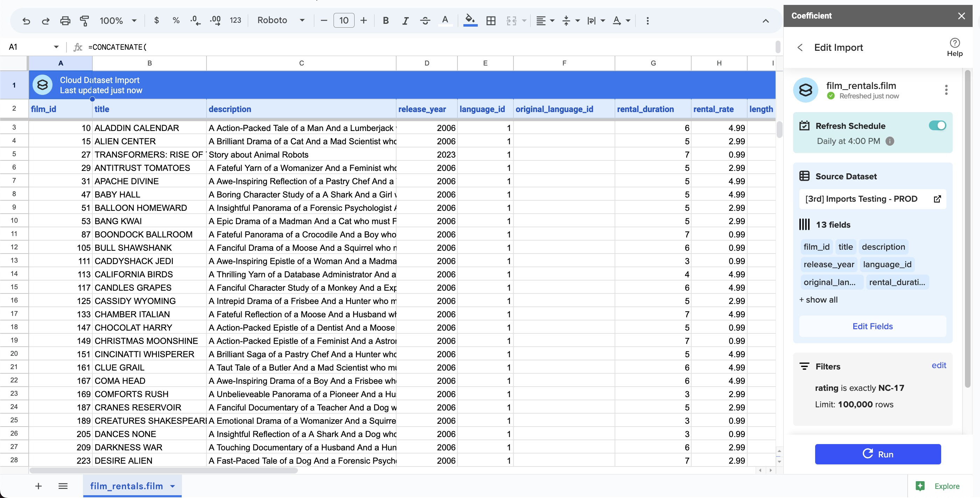The height and width of the screenshot is (498, 980).
Task: Select the 2023 release year cell
Action: [426, 154]
